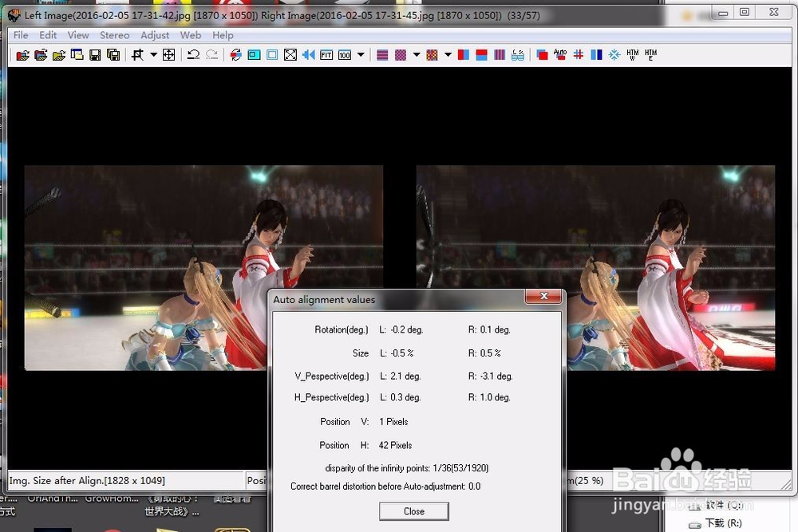Run Auto alignment toolbar icon
The height and width of the screenshot is (532, 798).
tap(560, 55)
